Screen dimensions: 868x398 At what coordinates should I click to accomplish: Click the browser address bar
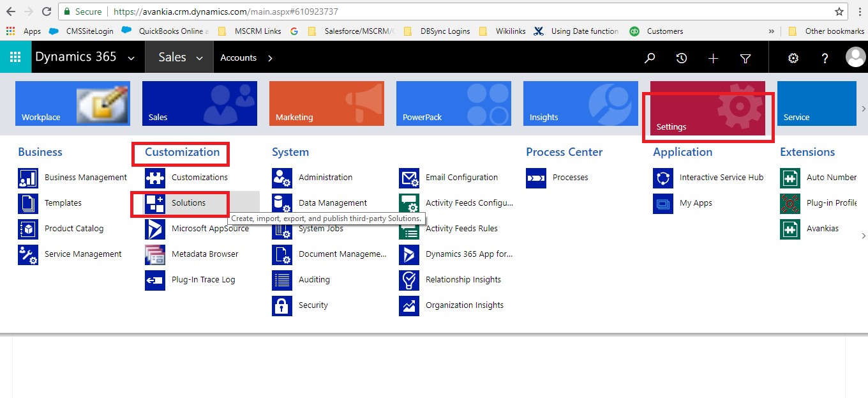[447, 11]
